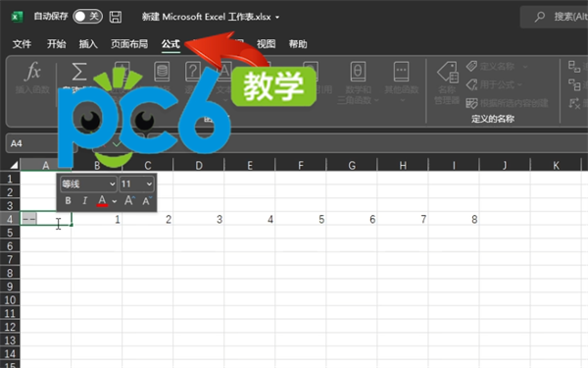Click cell F4 containing 5
Image resolution: width=588 pixels, height=368 pixels.
301,219
